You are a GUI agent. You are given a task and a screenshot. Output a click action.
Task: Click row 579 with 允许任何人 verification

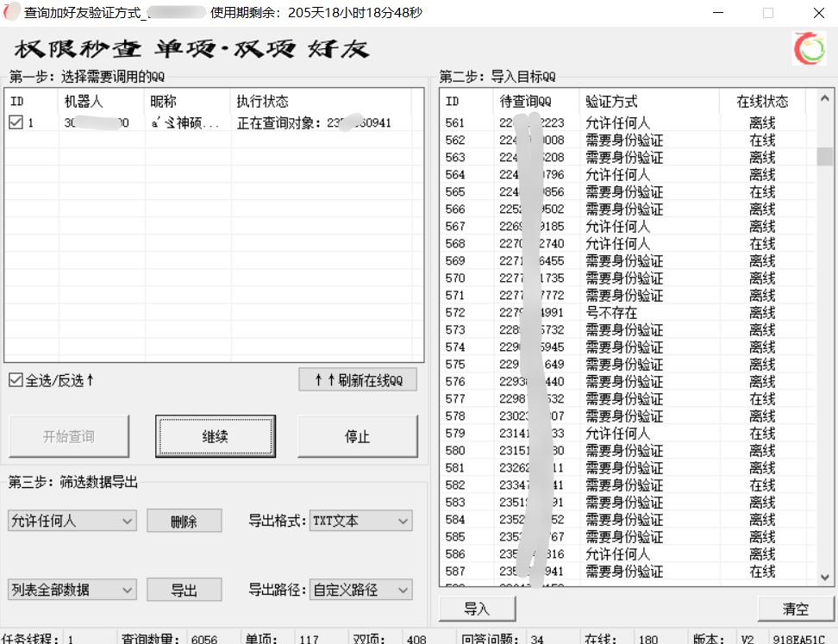(603, 434)
